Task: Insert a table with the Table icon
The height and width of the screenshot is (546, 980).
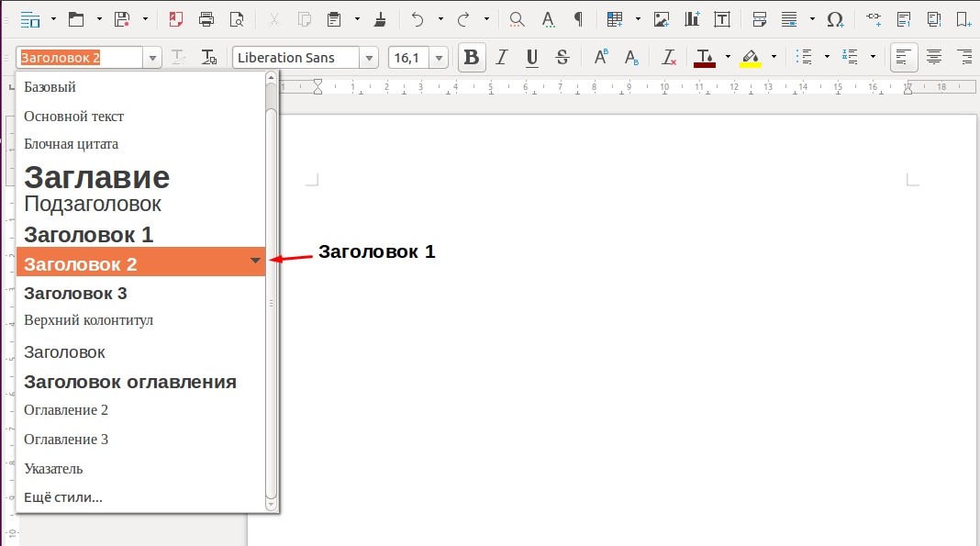Action: 615,19
